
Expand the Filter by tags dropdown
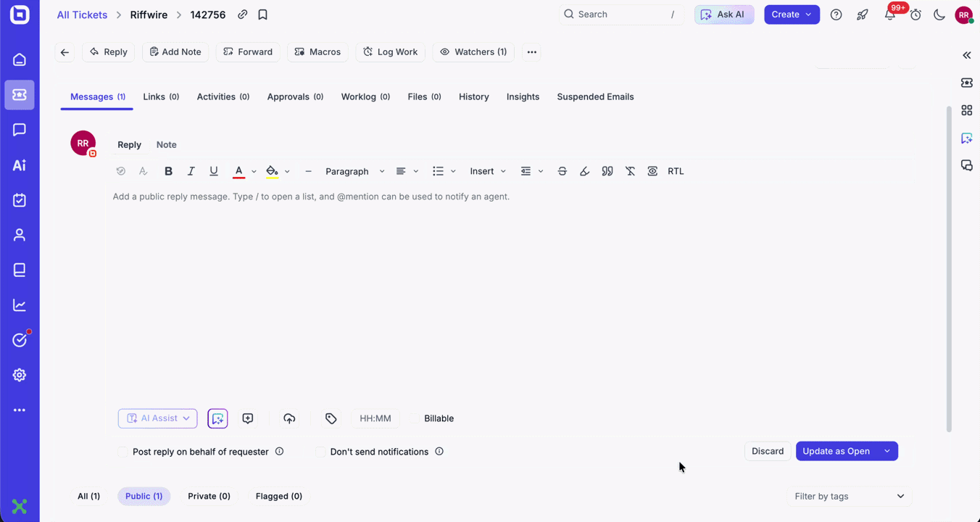pyautogui.click(x=849, y=496)
